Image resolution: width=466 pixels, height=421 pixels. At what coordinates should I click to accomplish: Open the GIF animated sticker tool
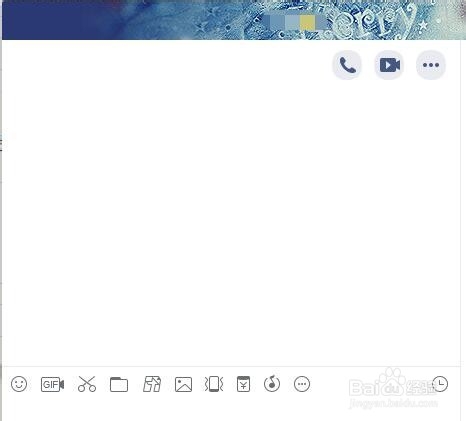tap(52, 384)
